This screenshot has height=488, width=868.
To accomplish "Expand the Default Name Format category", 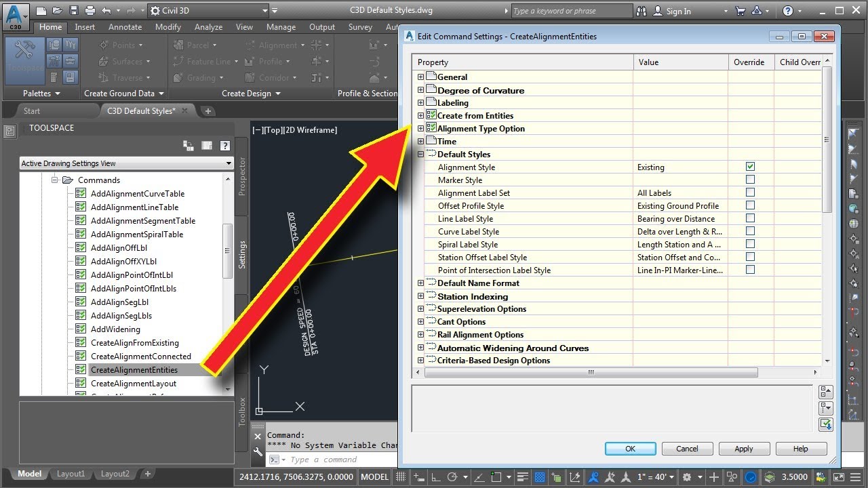I will (x=420, y=283).
